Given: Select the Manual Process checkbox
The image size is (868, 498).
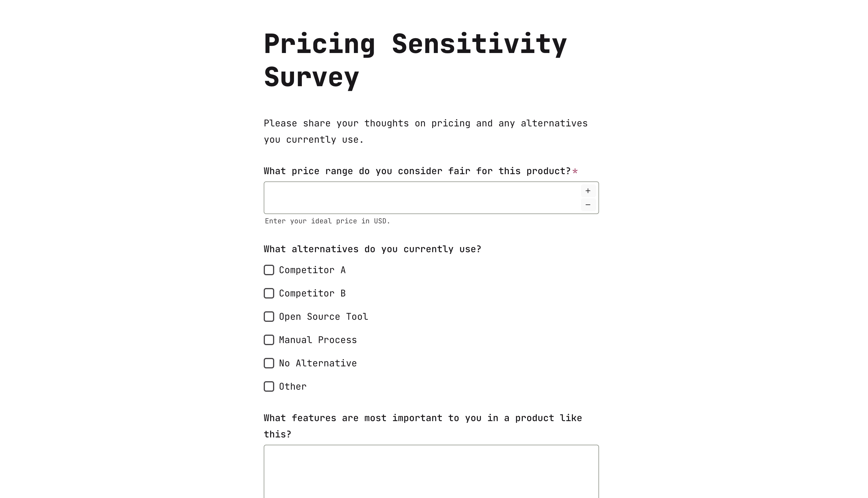Looking at the screenshot, I should [269, 340].
